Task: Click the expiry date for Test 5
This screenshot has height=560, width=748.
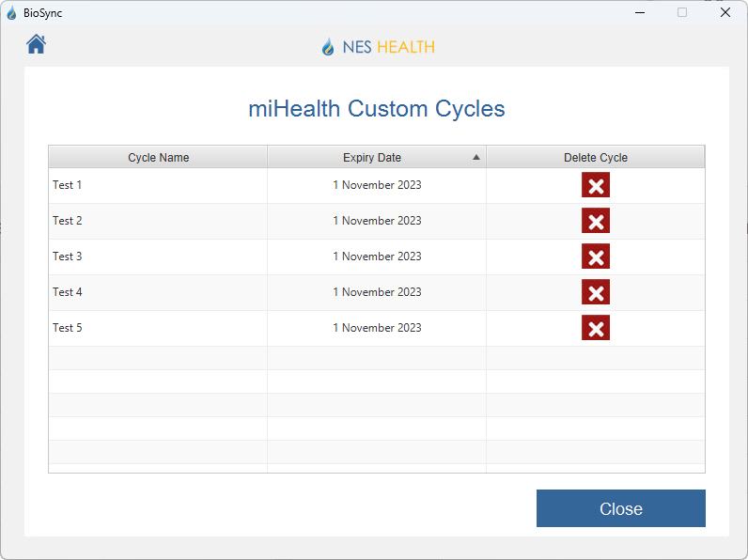Action: point(377,328)
